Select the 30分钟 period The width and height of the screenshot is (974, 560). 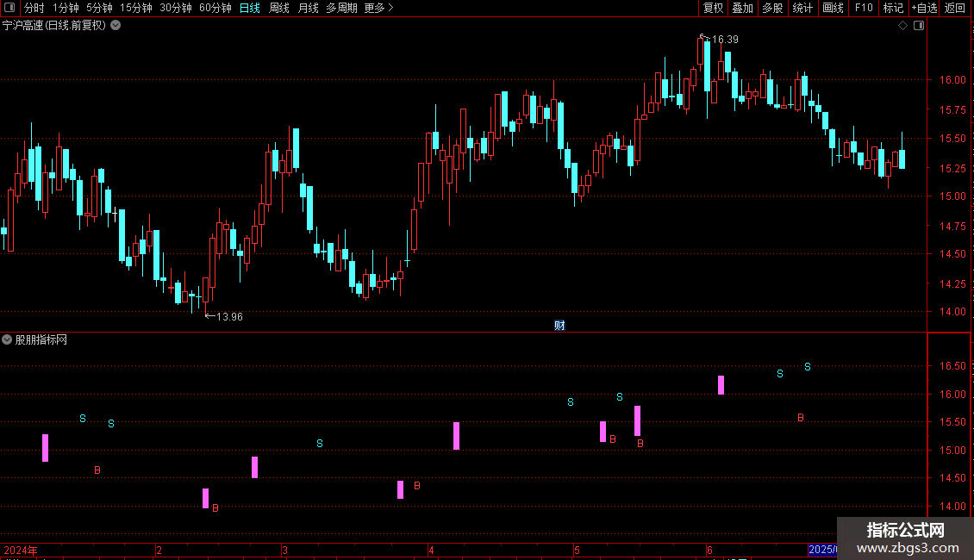[x=176, y=8]
